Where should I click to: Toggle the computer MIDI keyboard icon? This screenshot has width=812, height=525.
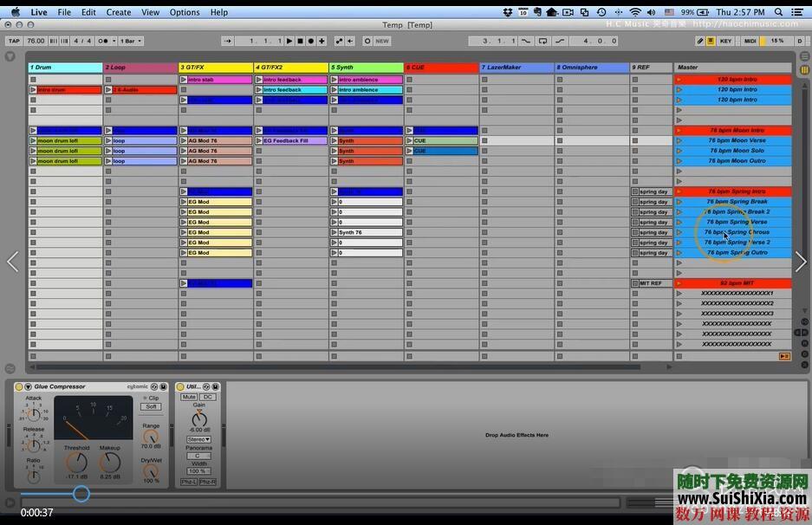[x=711, y=41]
